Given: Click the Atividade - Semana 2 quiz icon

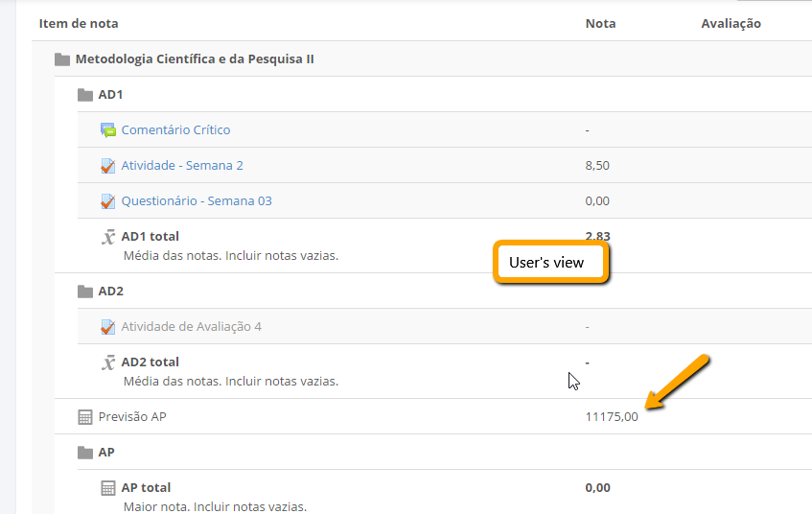Looking at the screenshot, I should (107, 166).
